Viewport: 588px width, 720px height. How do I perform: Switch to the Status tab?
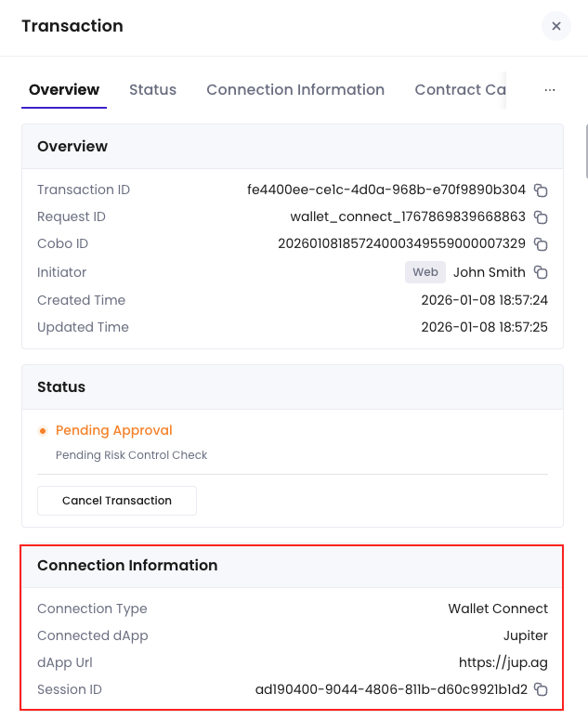pyautogui.click(x=152, y=90)
